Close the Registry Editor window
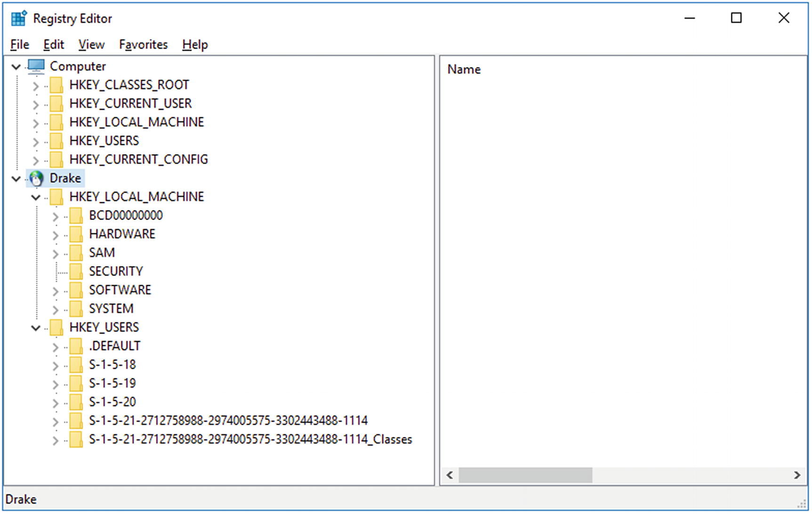Screen dimensions: 812x514 pos(784,18)
